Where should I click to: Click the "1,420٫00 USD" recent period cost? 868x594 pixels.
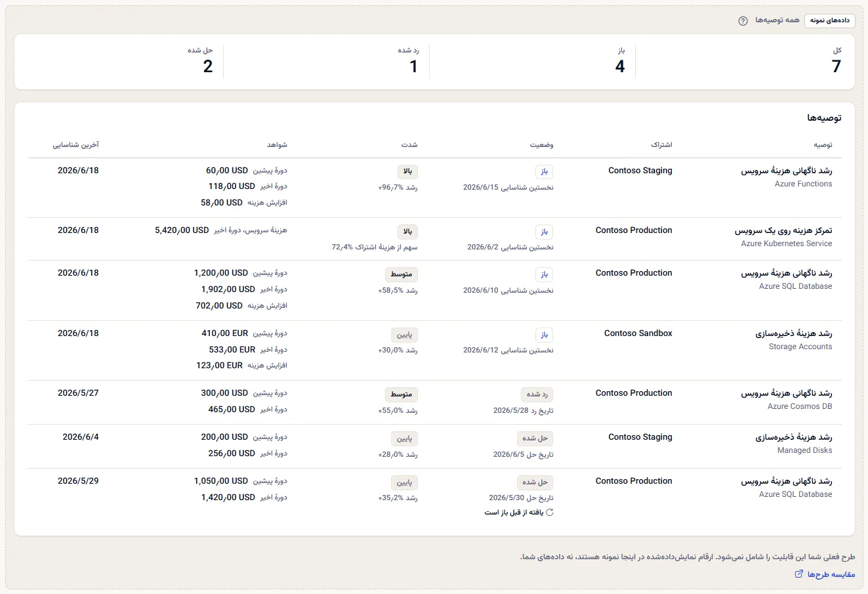228,498
